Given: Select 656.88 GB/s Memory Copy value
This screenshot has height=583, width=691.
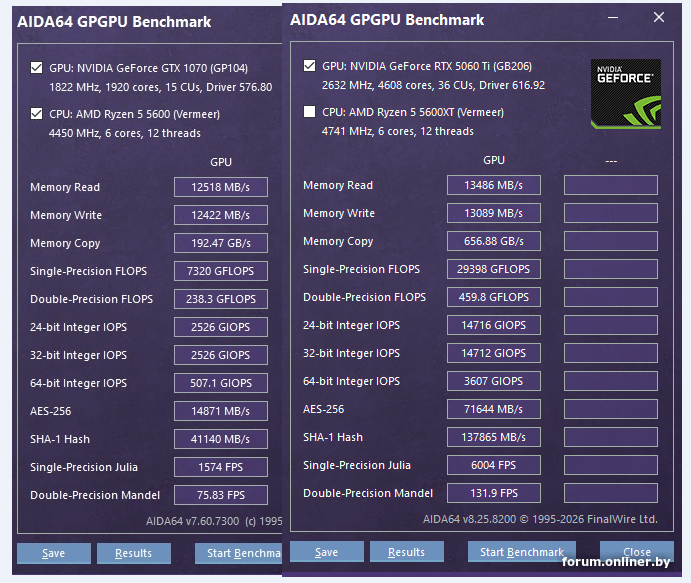Looking at the screenshot, I should point(494,241).
